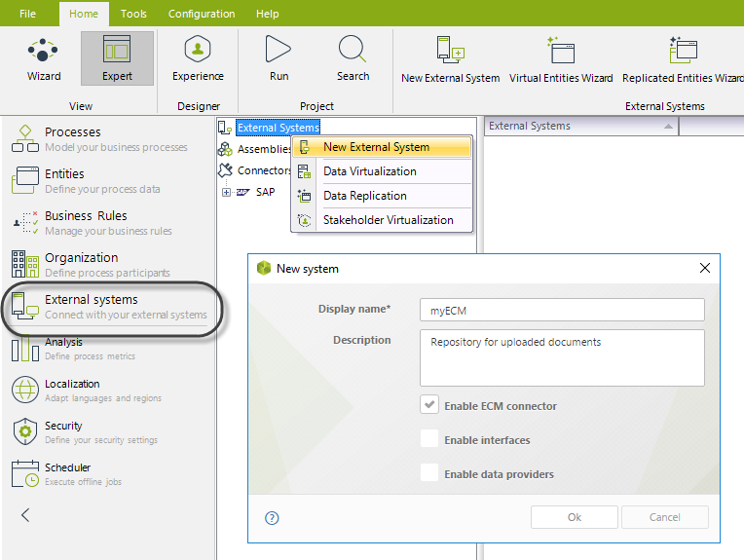Open the External systems module
744x560 pixels.
[x=111, y=307]
